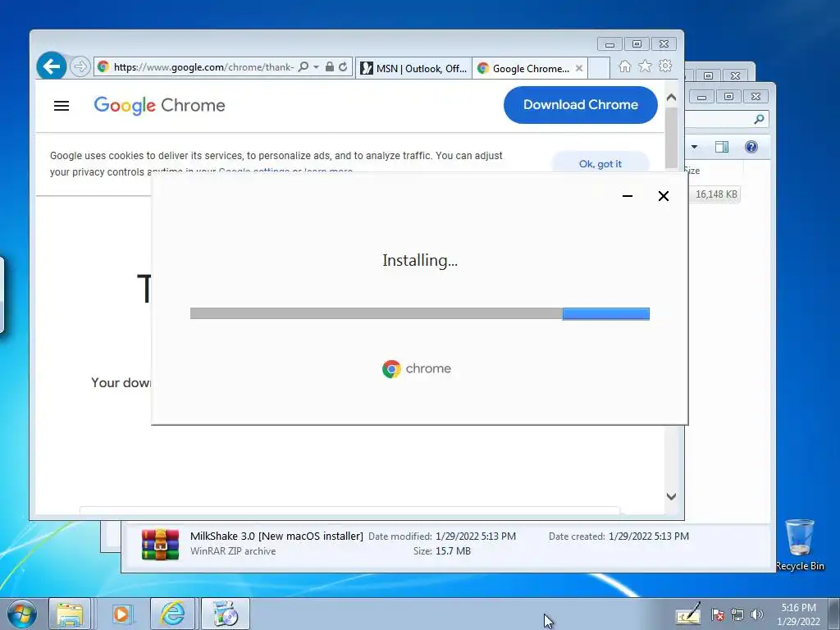Click the IE Home icon
840x630 pixels.
pos(624,66)
